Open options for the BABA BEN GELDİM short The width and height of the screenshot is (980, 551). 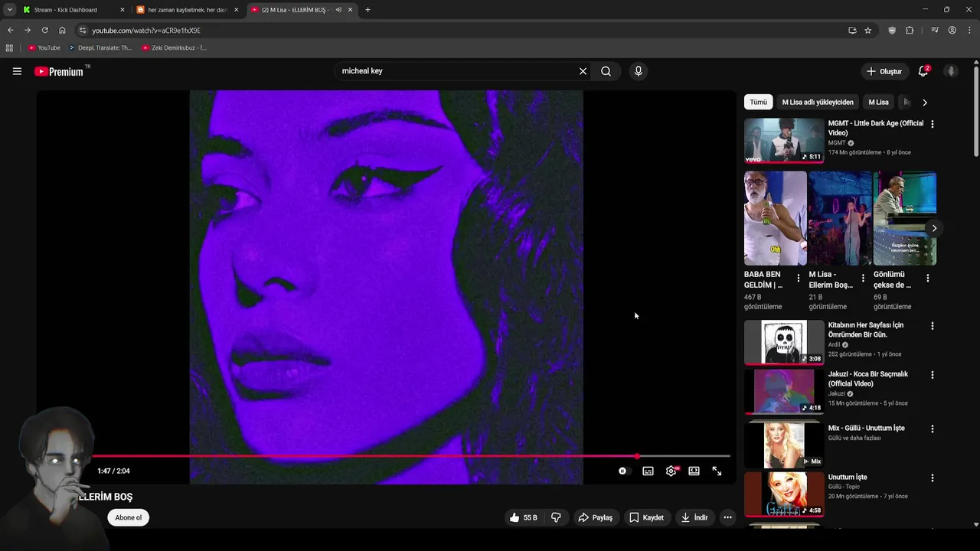click(x=799, y=279)
